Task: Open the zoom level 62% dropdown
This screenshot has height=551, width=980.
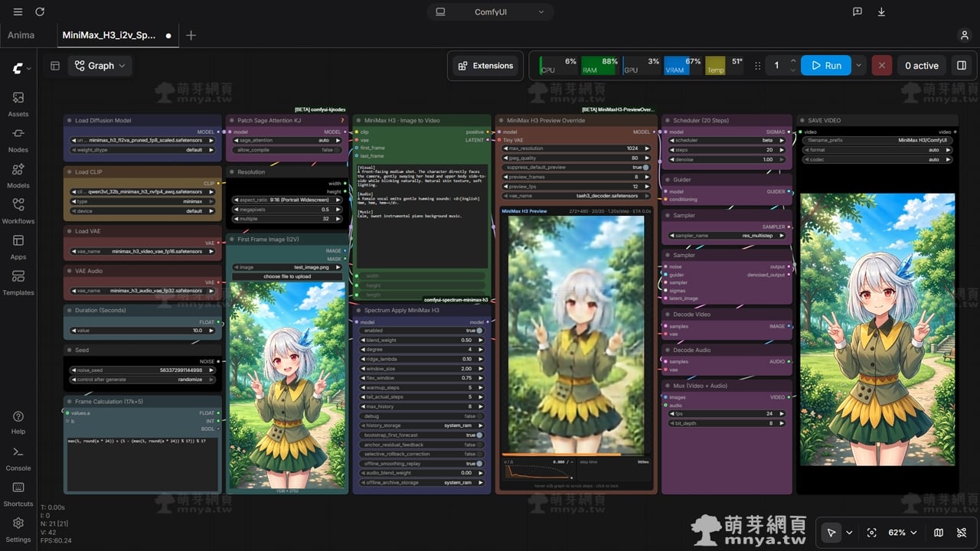Action: pos(902,533)
